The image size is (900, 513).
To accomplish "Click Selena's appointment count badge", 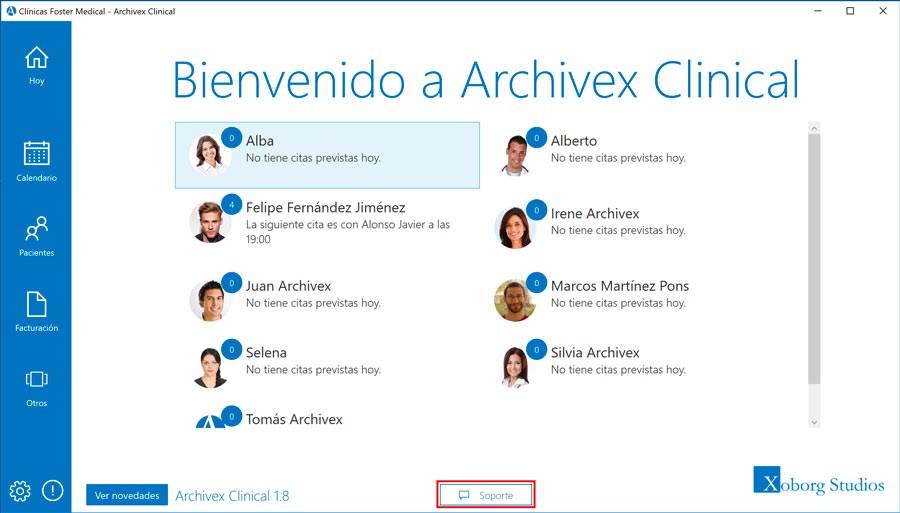I will pos(232,349).
